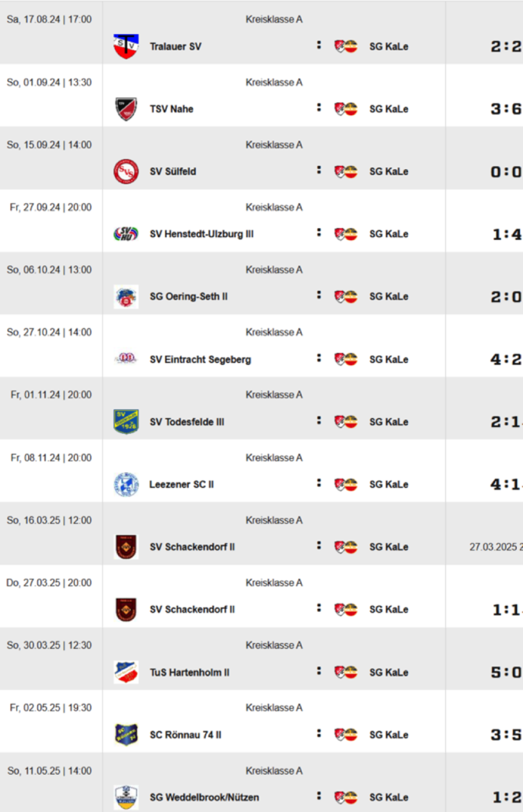Open the SV Sülfeld crest icon

coord(126,172)
